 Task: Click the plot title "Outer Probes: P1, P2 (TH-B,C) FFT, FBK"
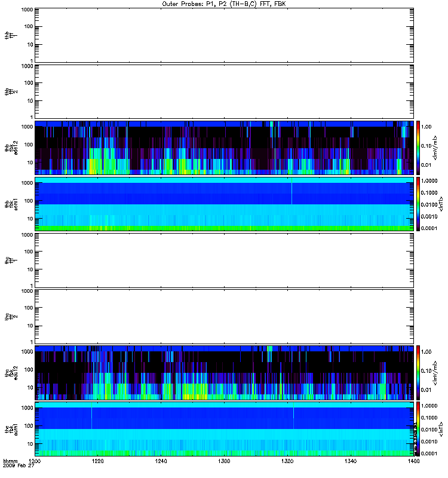point(224,4)
